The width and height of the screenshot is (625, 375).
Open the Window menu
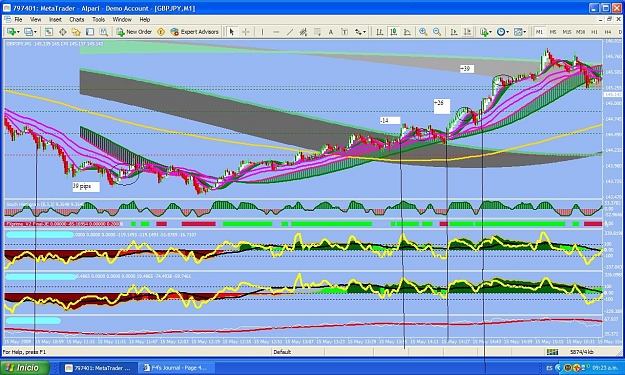click(x=122, y=20)
